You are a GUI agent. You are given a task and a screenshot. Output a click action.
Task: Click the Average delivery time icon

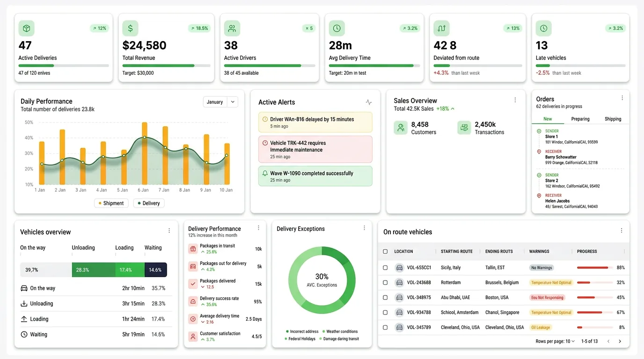click(x=193, y=319)
